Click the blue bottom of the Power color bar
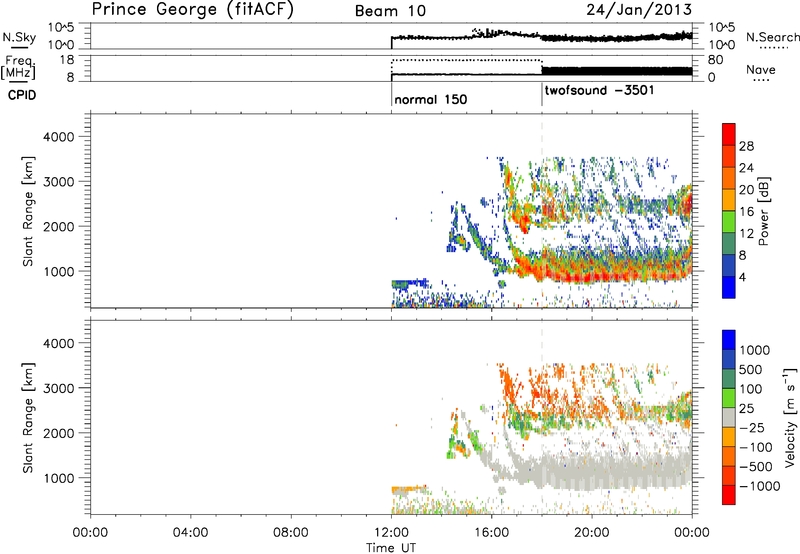This screenshot has width=800, height=554. pyautogui.click(x=729, y=287)
